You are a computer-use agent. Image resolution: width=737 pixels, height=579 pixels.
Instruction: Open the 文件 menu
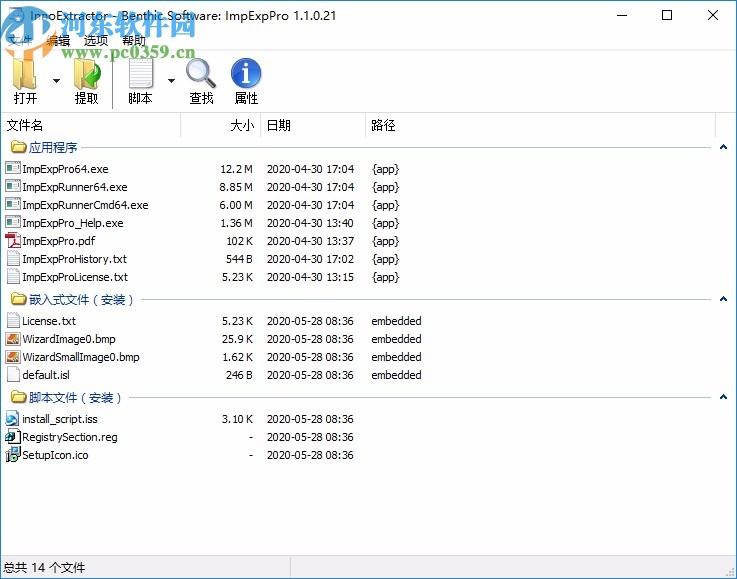[x=20, y=40]
